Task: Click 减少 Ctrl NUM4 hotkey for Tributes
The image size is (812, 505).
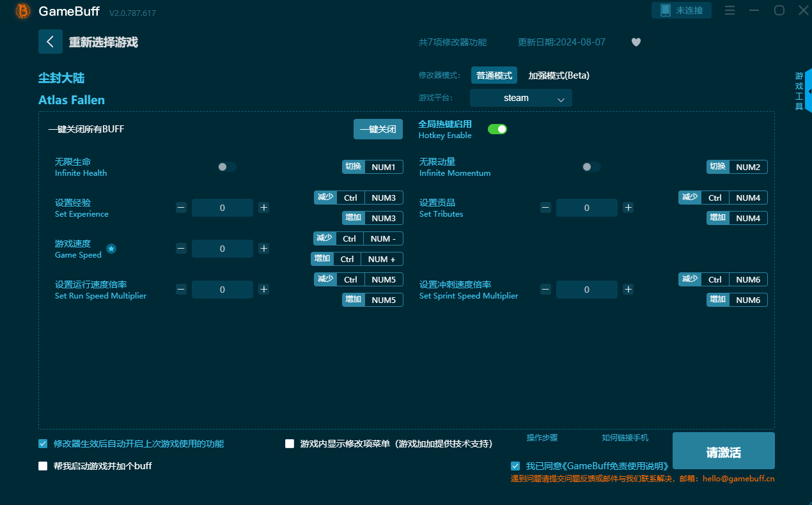Action: pos(723,198)
